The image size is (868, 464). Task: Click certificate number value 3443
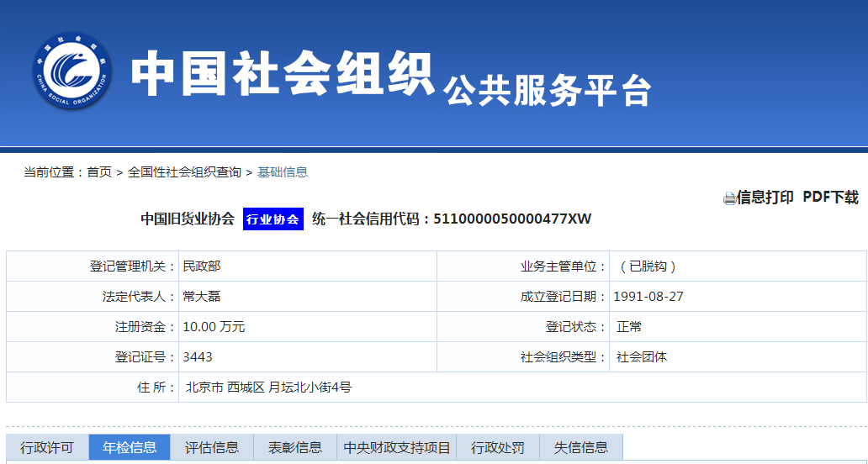[x=198, y=357]
